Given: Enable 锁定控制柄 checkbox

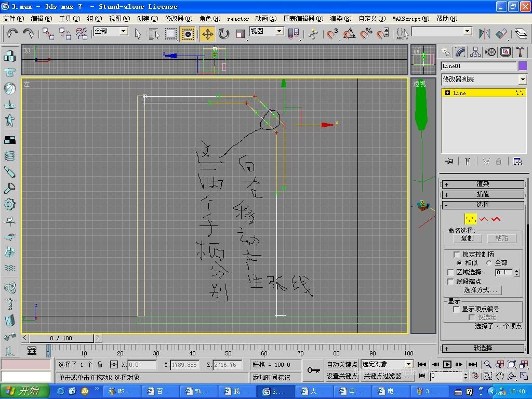Looking at the screenshot, I should [x=457, y=254].
